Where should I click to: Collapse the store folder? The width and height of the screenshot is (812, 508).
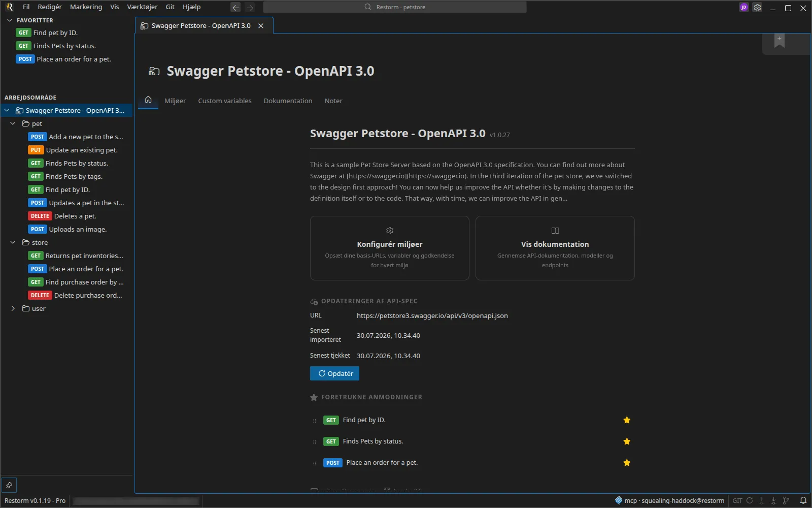(x=13, y=242)
